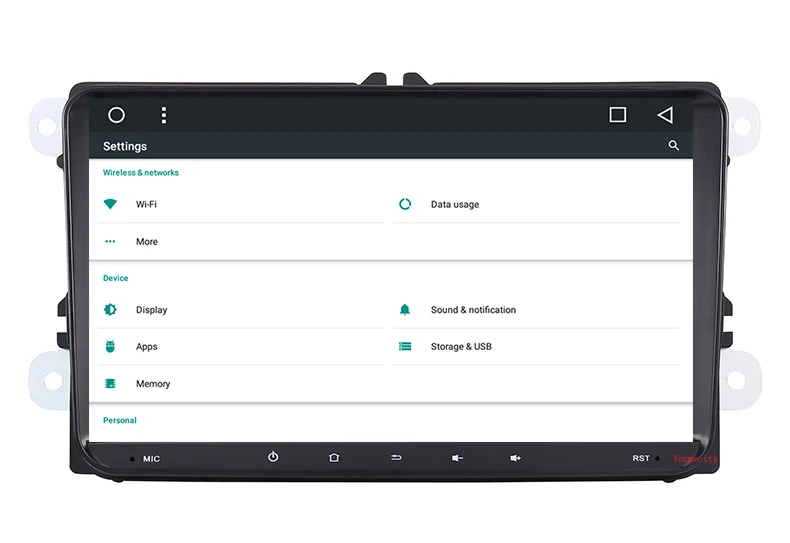
Task: Click the Display brightness icon
Action: coord(110,309)
